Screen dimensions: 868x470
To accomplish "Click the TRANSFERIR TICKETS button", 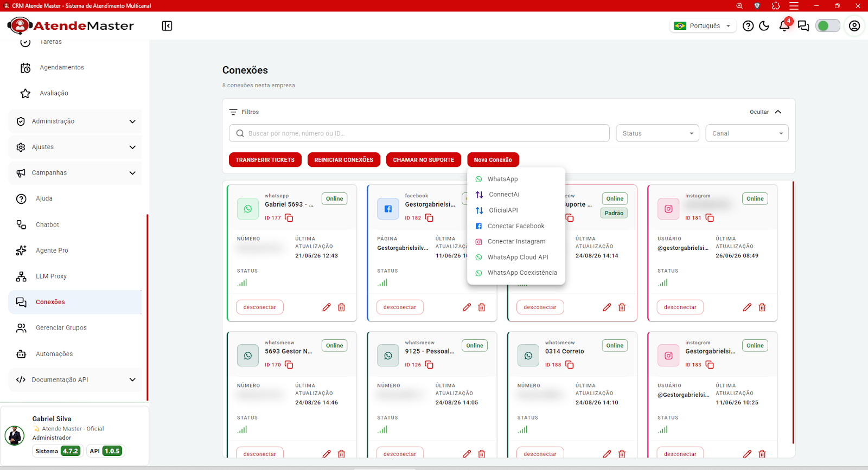I will [x=265, y=160].
